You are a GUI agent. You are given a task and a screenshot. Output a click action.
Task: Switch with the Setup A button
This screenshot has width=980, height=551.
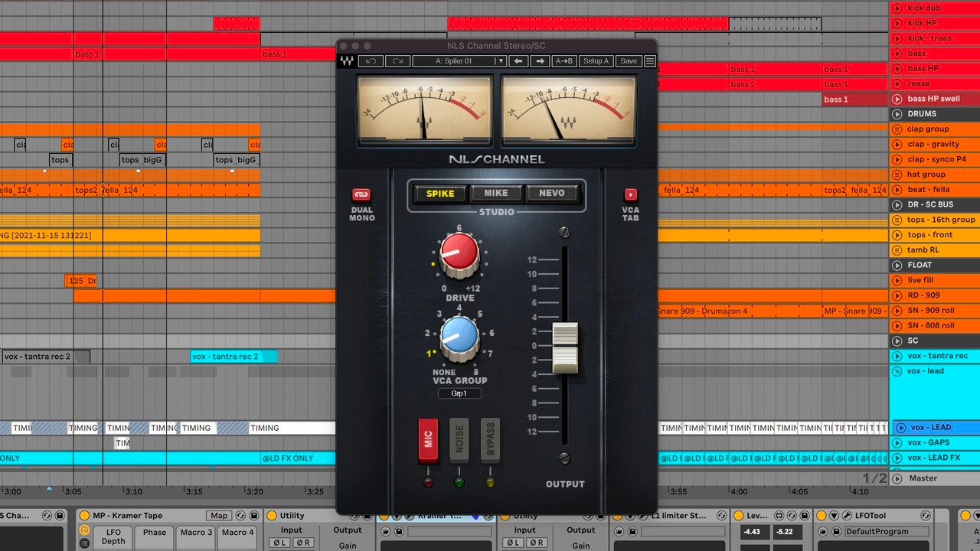point(596,61)
